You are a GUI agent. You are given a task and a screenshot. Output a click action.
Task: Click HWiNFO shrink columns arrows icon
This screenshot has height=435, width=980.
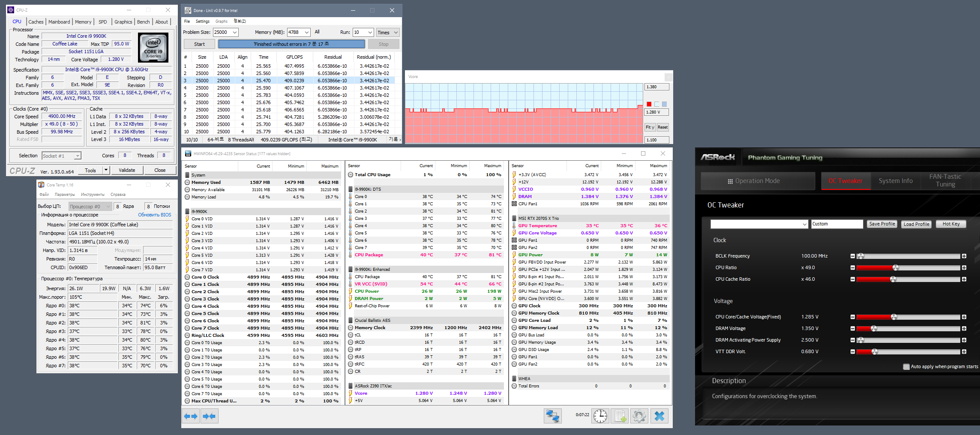point(210,416)
